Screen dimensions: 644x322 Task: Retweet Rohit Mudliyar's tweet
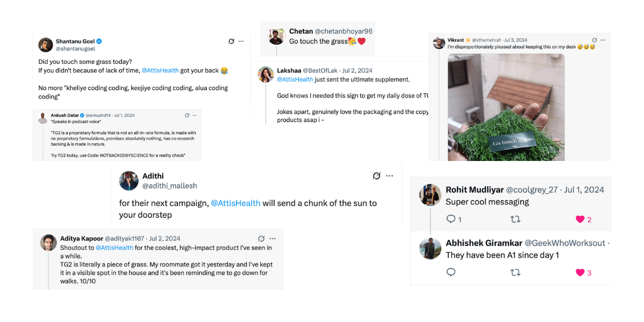click(515, 219)
